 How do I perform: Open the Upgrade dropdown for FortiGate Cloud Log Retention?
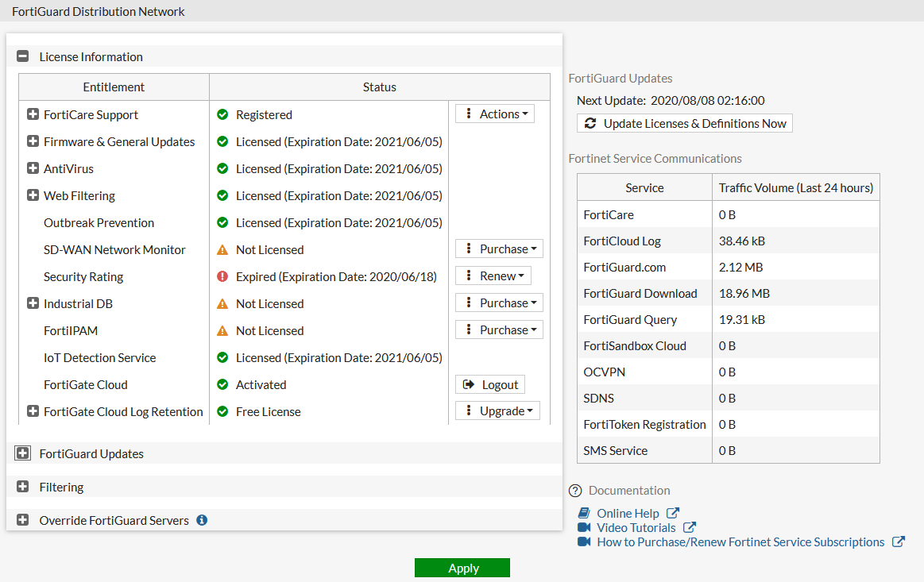pyautogui.click(x=497, y=410)
